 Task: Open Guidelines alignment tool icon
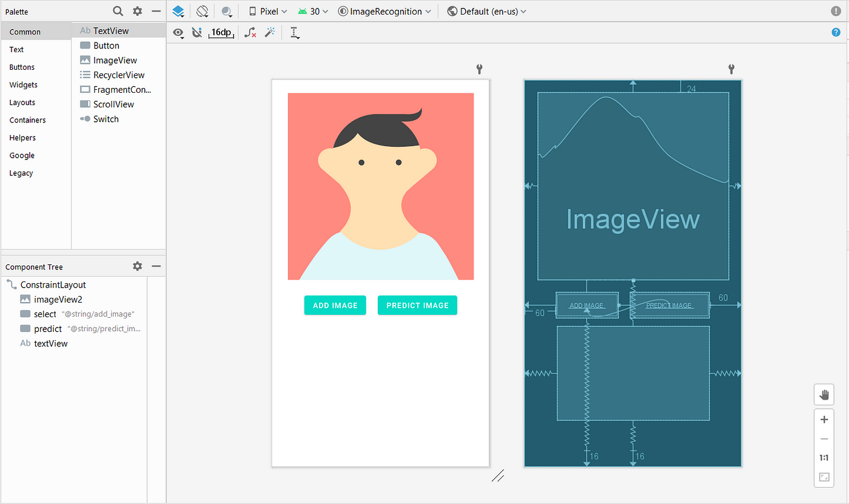pos(295,33)
